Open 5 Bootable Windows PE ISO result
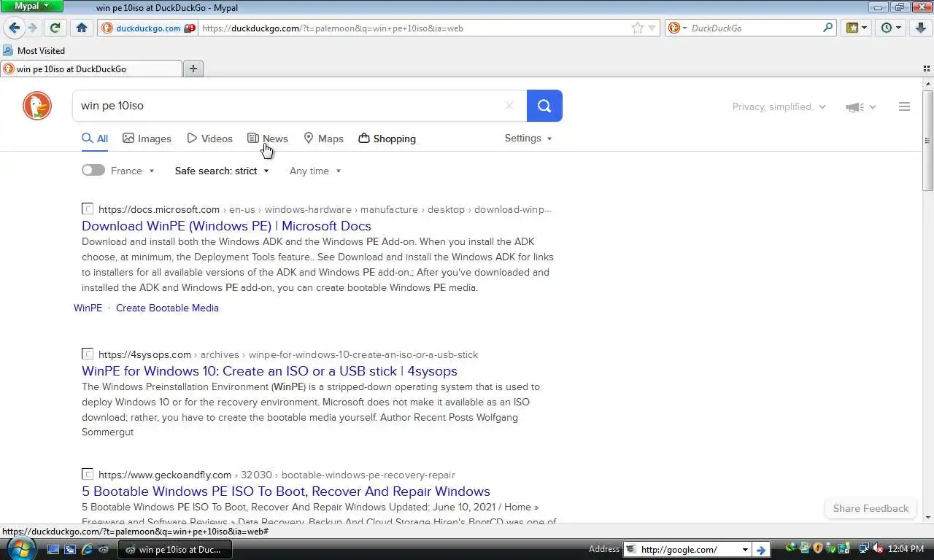Viewport: 934px width, 560px height. [286, 491]
